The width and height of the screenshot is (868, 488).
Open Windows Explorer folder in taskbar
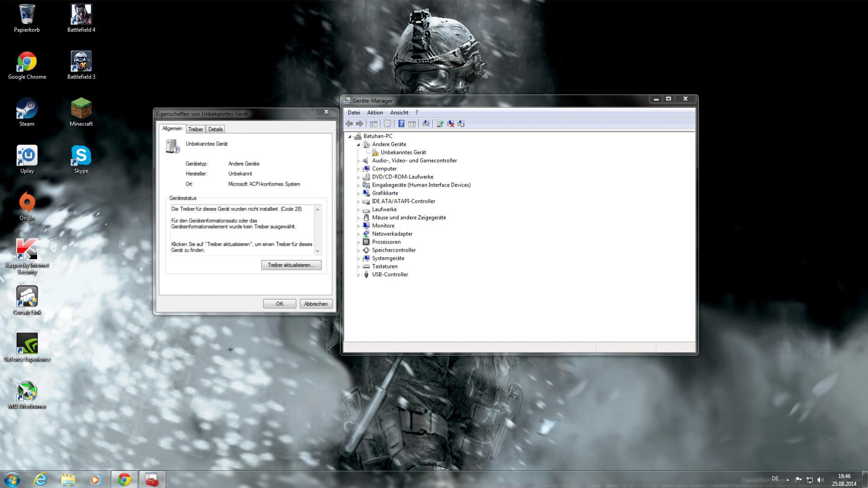pyautogui.click(x=68, y=479)
